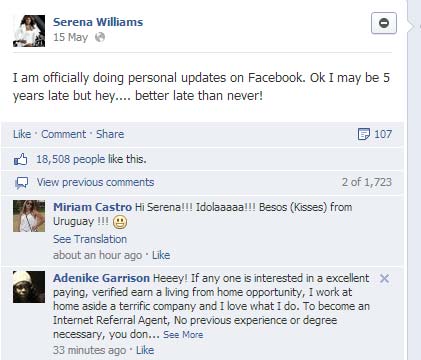
Task: Show the 18,508 people who like this
Action: tap(91, 159)
